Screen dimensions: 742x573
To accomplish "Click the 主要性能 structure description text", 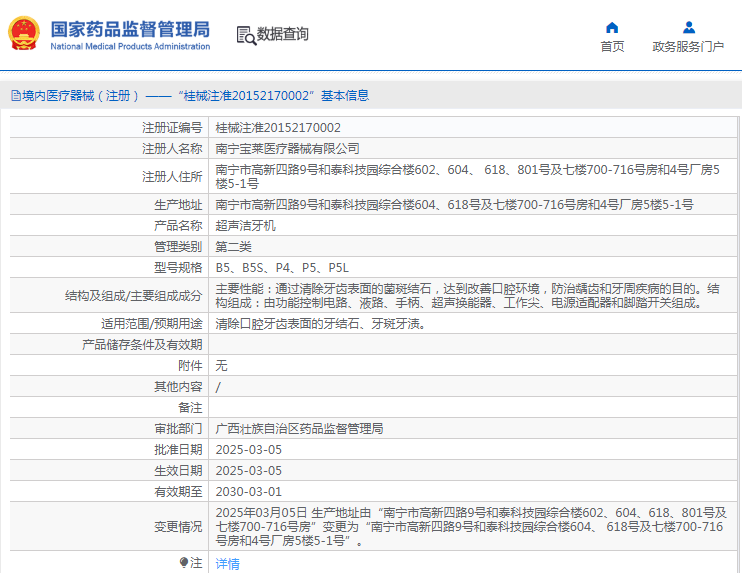I will 468,296.
